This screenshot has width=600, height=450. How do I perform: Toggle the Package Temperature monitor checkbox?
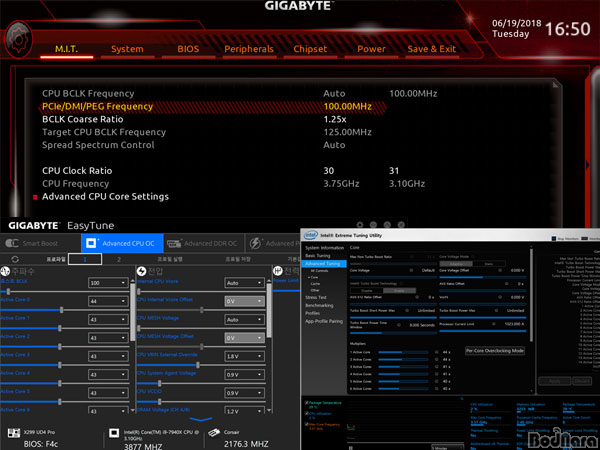tap(306, 402)
